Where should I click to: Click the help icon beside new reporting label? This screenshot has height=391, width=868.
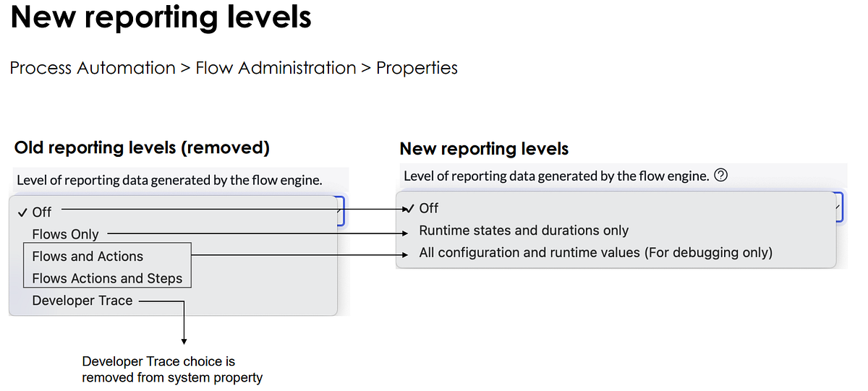point(720,176)
